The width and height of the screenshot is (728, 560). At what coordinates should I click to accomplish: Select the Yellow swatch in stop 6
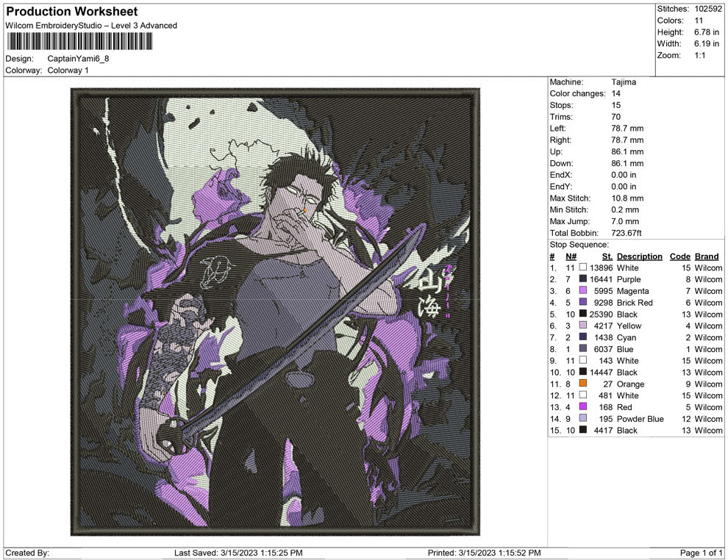582,326
